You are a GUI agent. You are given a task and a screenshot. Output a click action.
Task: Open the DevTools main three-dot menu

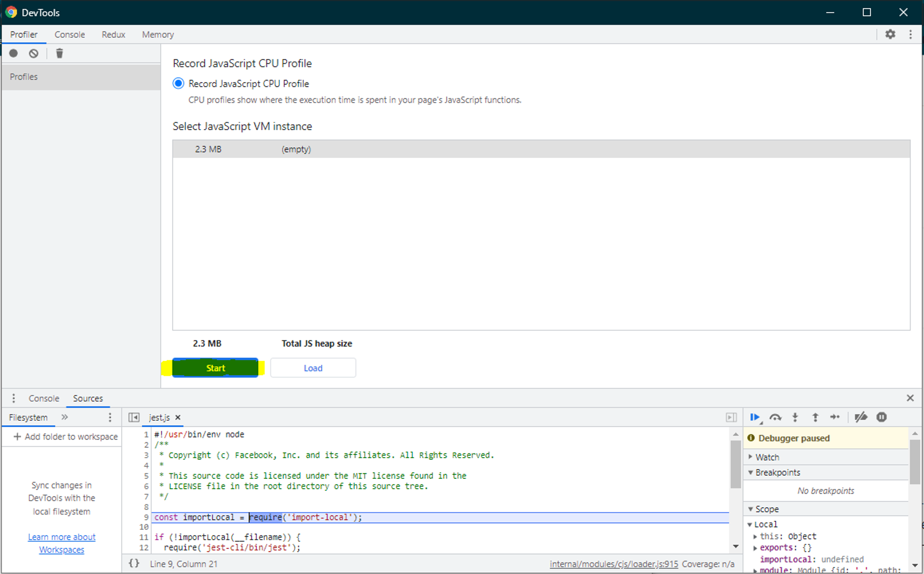(x=910, y=34)
